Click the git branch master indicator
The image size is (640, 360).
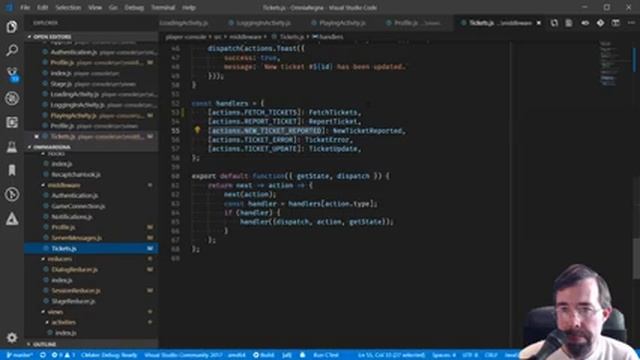(x=19, y=355)
